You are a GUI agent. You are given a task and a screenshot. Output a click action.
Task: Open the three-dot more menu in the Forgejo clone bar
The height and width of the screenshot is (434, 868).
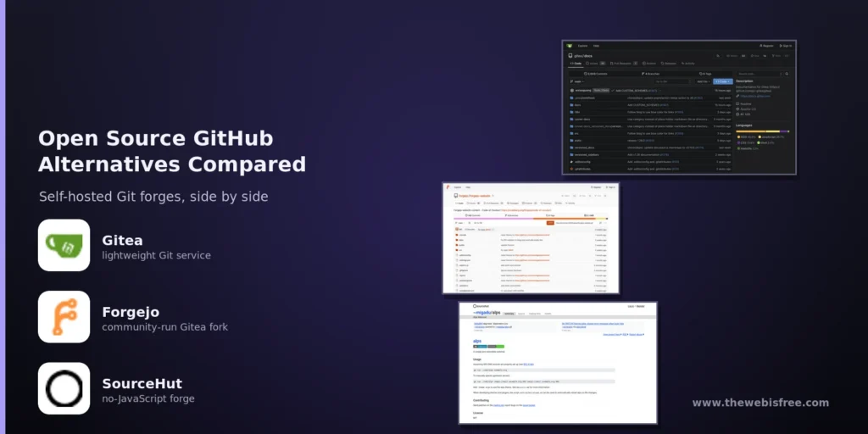point(605,223)
